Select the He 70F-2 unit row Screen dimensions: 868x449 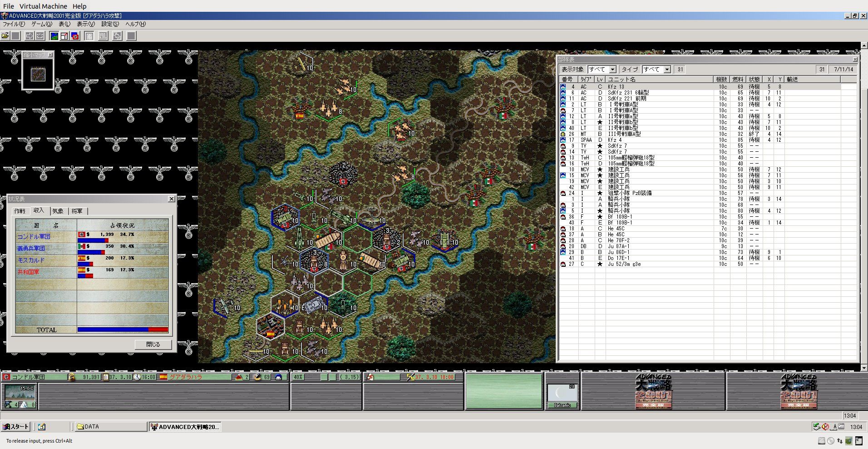(x=700, y=240)
